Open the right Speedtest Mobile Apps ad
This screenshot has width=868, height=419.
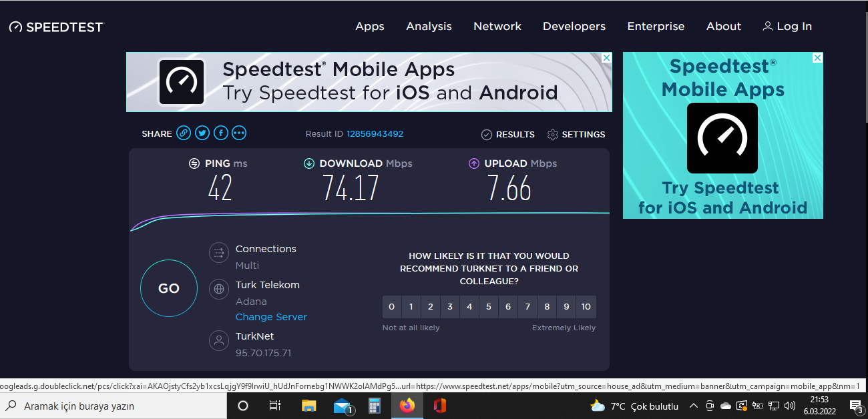coord(723,135)
